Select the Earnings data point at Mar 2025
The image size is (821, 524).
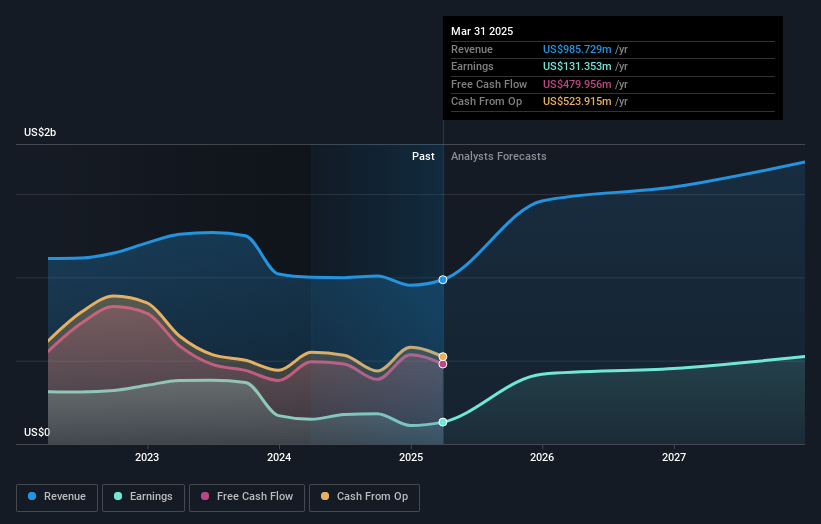coord(443,422)
